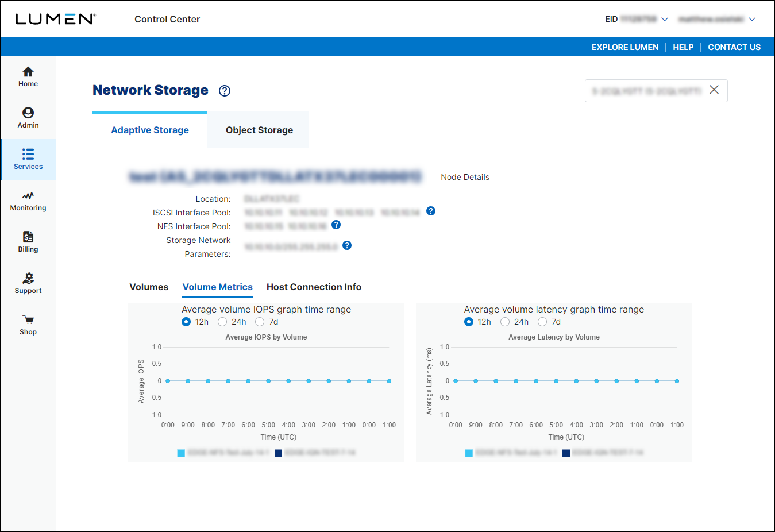This screenshot has width=775, height=532.
Task: Show help for Storage Network Parameters
Action: click(x=347, y=245)
